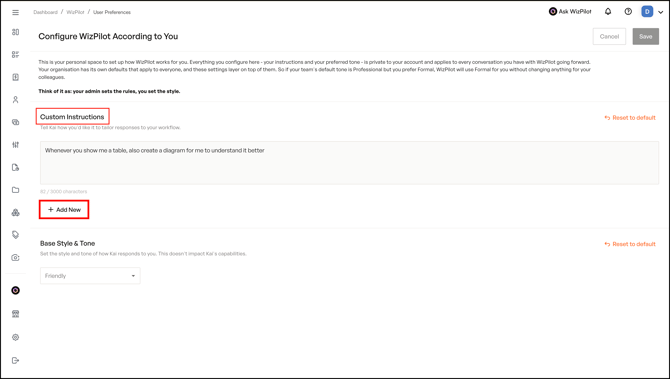Image resolution: width=670 pixels, height=379 pixels.
Task: Click 'Configure WizPilot According to You' title
Action: click(108, 37)
